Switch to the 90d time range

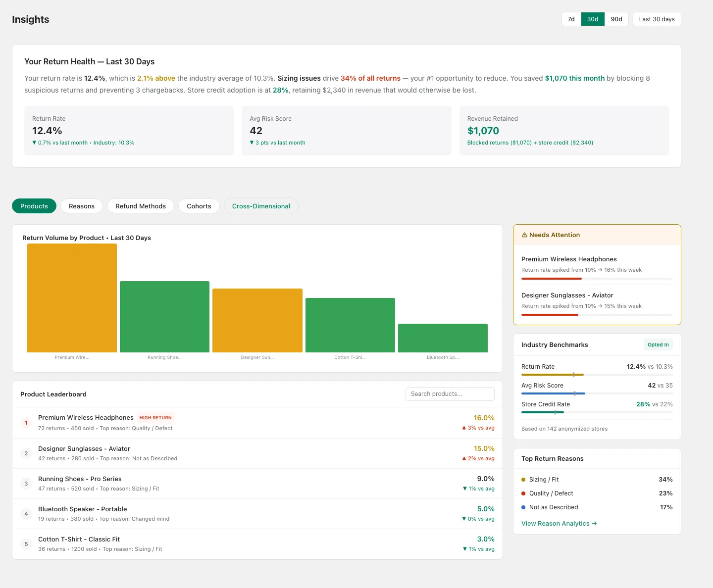point(616,19)
